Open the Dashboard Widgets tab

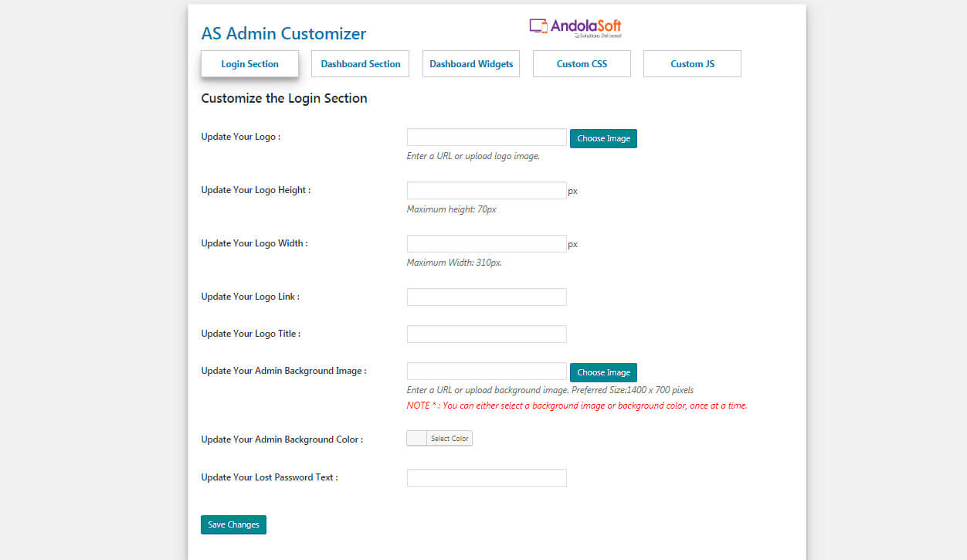(x=471, y=64)
